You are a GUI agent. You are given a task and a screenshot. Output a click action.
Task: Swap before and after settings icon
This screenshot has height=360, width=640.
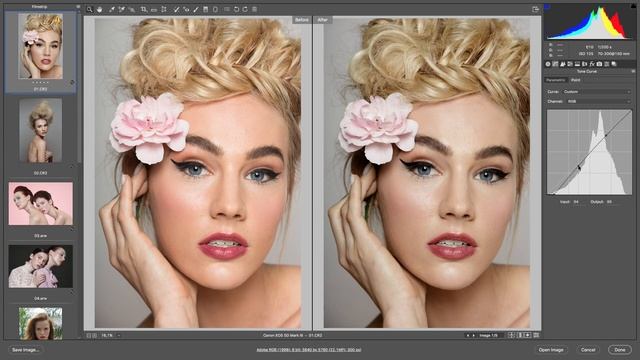520,335
